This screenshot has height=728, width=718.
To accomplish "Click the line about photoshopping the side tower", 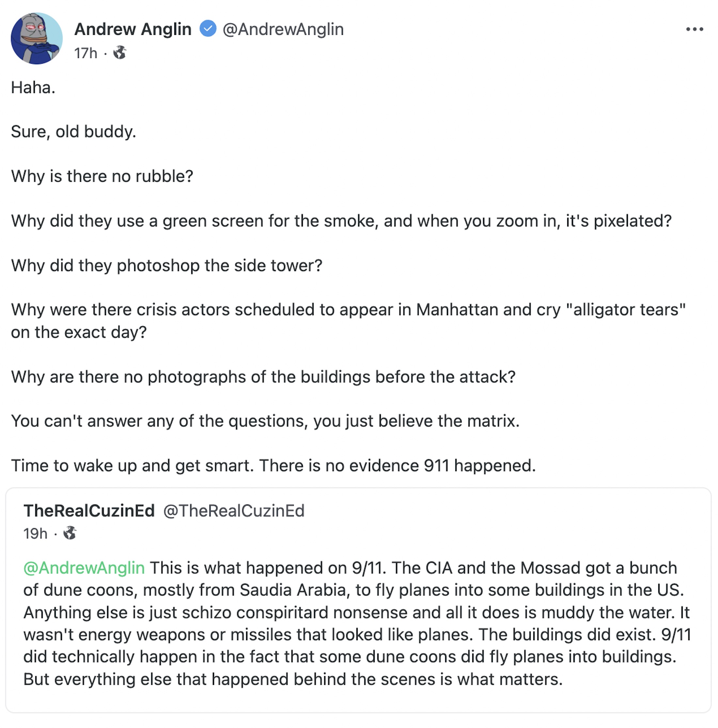I will pyautogui.click(x=166, y=265).
